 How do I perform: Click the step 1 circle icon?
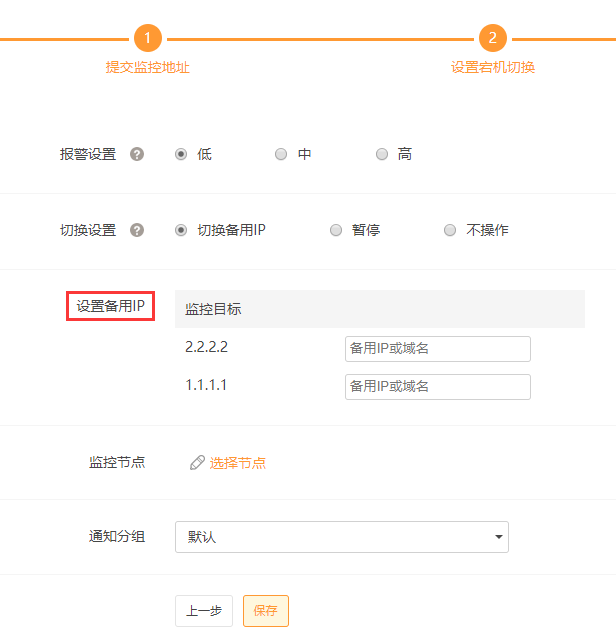click(147, 39)
